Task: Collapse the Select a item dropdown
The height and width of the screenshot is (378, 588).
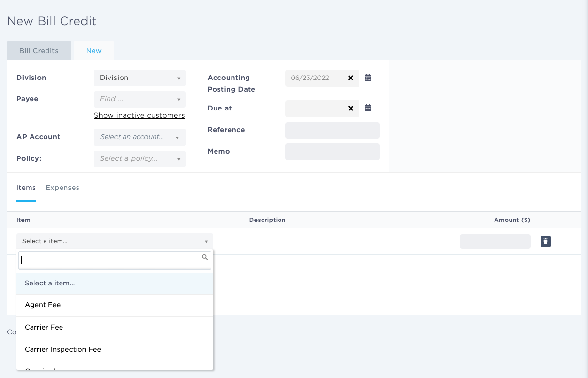Action: [x=115, y=241]
